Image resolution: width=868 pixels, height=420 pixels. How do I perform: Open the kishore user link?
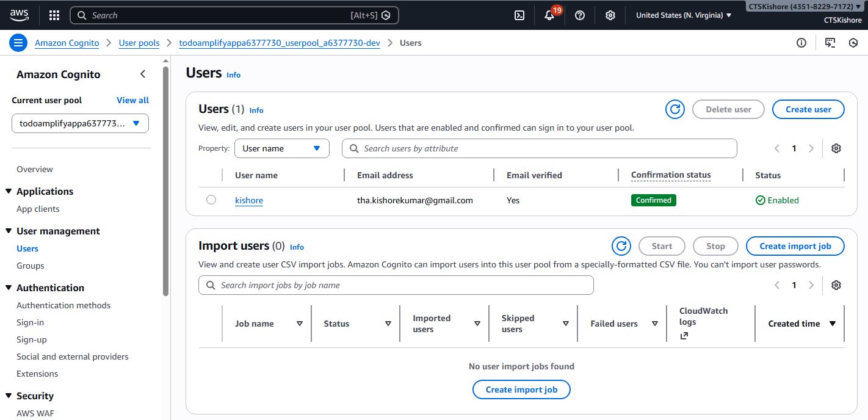(x=249, y=200)
